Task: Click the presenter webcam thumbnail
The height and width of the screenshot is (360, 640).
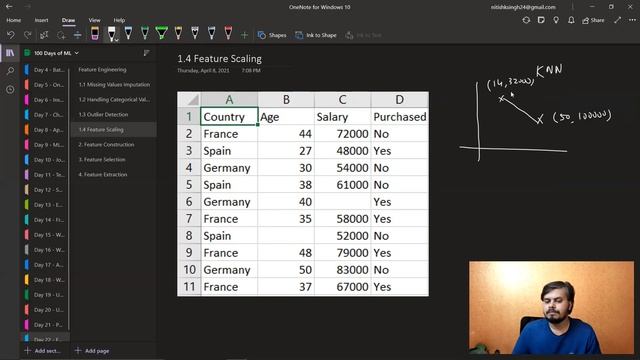Action: coord(551,307)
